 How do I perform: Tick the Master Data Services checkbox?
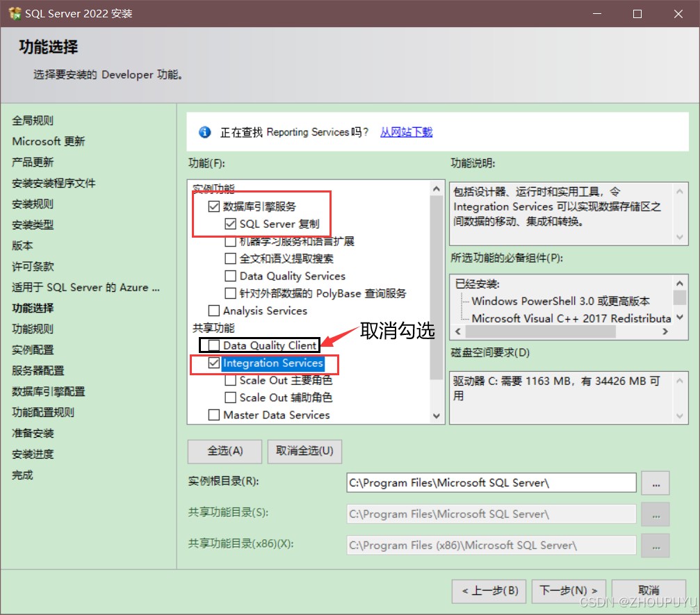[214, 415]
